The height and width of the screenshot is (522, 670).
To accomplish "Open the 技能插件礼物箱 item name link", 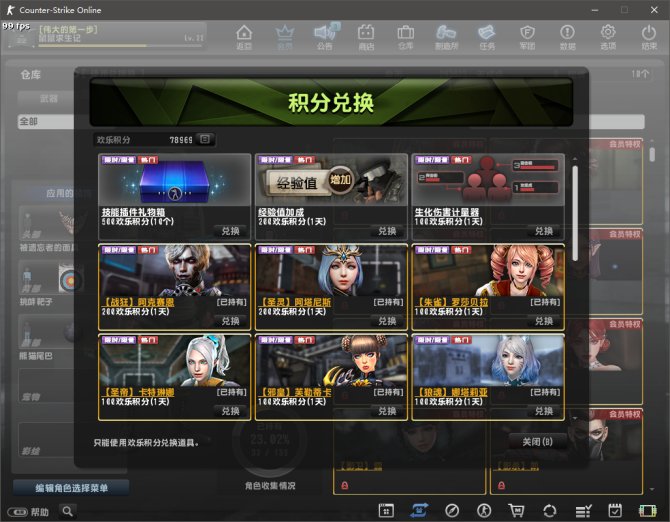I will (x=133, y=212).
